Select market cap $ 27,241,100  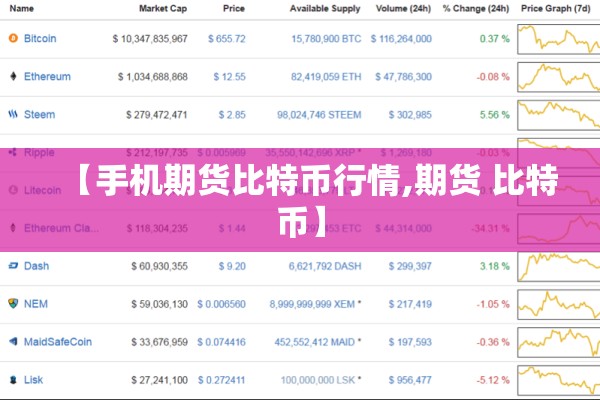point(160,380)
